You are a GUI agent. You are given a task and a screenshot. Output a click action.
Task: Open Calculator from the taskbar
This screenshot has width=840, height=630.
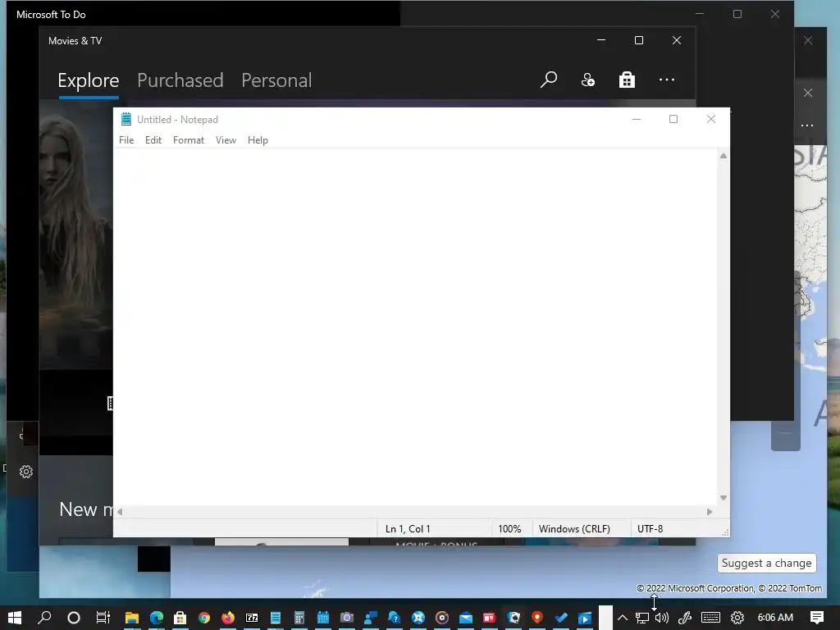pyautogui.click(x=299, y=618)
